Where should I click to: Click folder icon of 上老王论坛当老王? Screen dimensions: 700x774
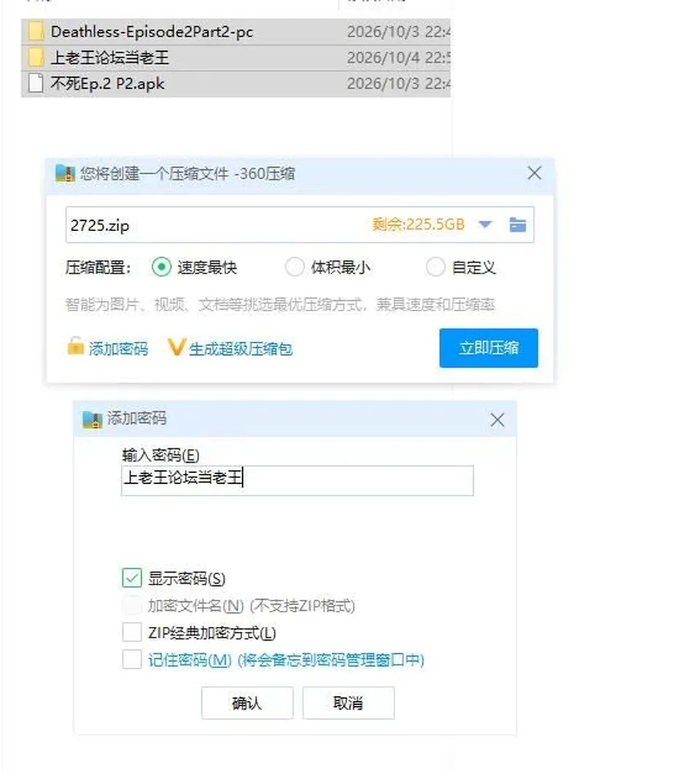pyautogui.click(x=36, y=58)
